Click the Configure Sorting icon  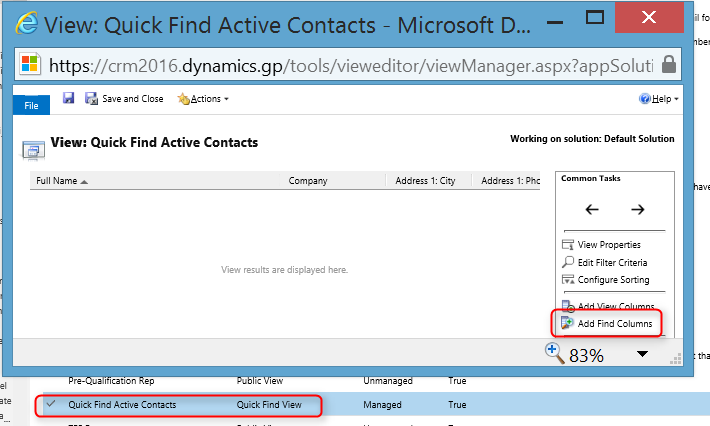[568, 279]
